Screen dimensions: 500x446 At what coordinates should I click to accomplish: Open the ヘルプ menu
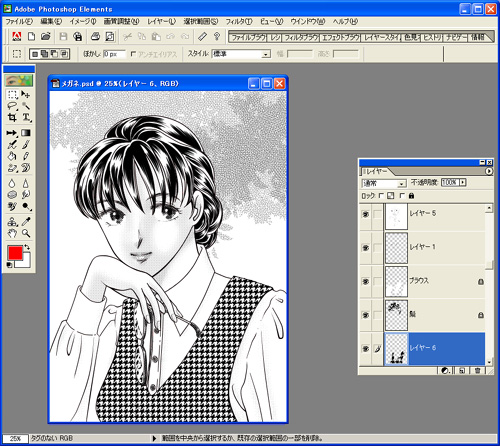345,22
